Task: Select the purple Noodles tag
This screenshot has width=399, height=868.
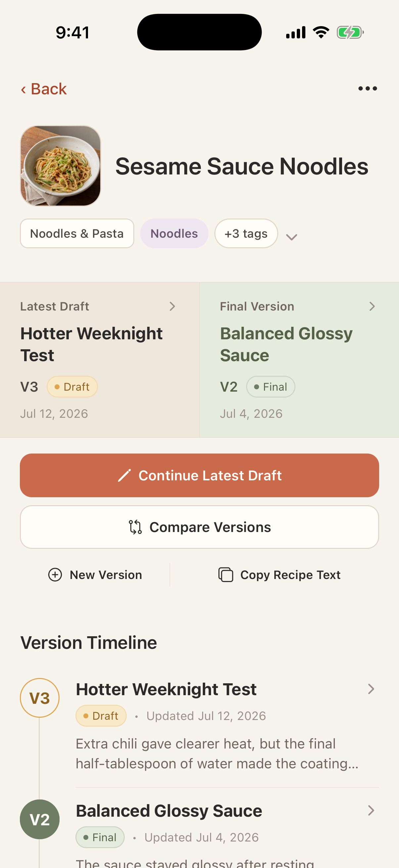Action: [174, 233]
